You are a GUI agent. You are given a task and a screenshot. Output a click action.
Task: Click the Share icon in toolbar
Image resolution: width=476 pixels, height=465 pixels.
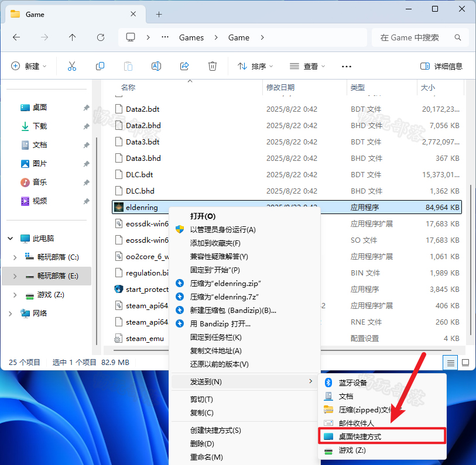pyautogui.click(x=184, y=66)
